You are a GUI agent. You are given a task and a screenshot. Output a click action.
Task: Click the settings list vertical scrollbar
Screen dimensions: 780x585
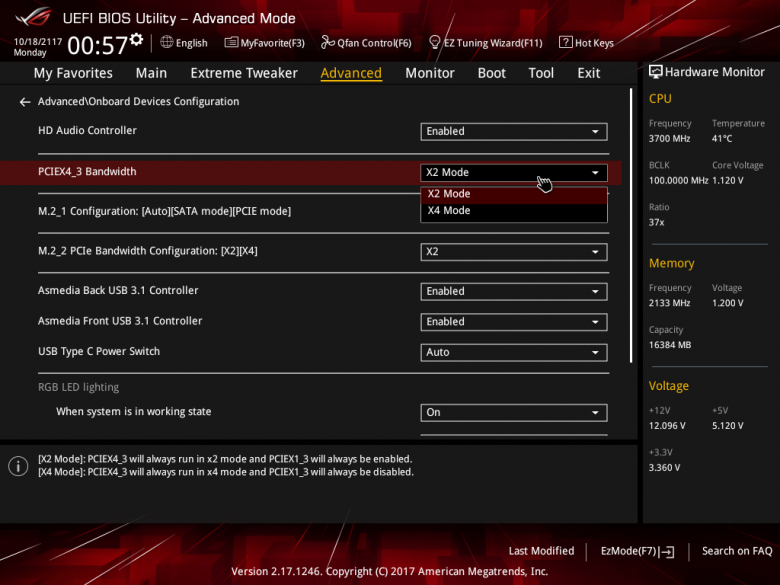tap(631, 225)
